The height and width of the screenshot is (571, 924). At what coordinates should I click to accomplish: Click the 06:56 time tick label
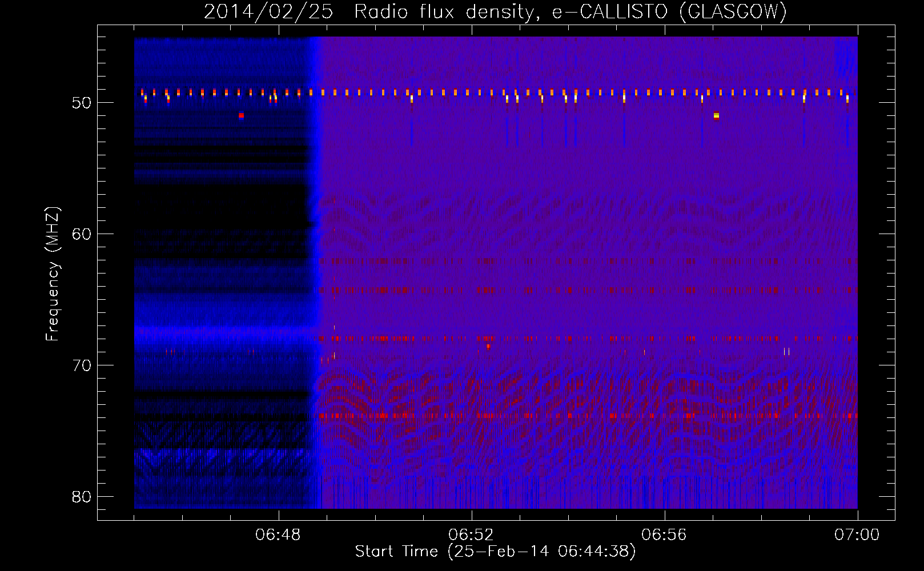[x=664, y=535]
